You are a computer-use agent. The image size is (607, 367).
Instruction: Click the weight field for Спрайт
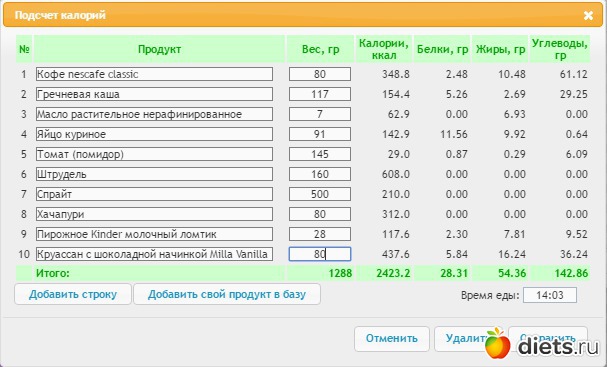pyautogui.click(x=320, y=194)
